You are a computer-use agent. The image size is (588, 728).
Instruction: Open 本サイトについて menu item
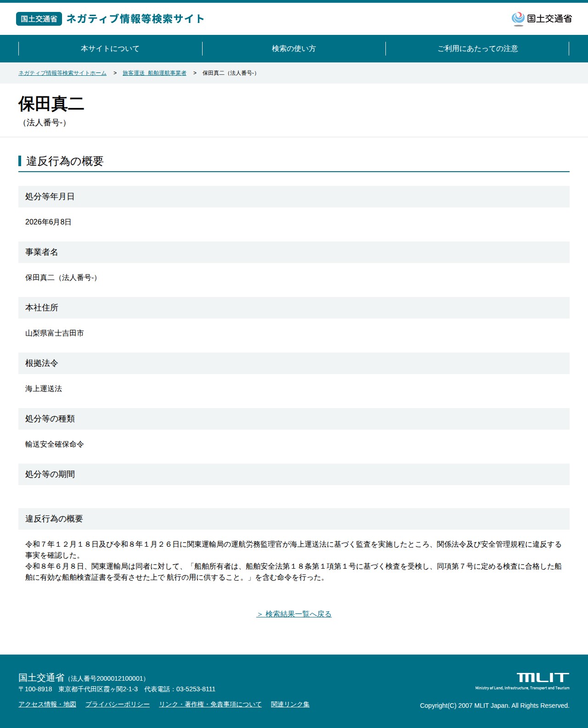110,49
